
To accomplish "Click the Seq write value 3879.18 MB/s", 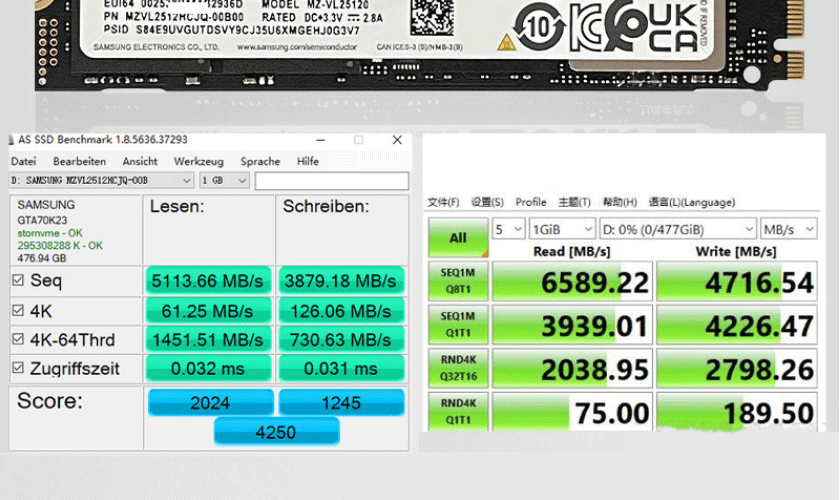I will coord(341,281).
